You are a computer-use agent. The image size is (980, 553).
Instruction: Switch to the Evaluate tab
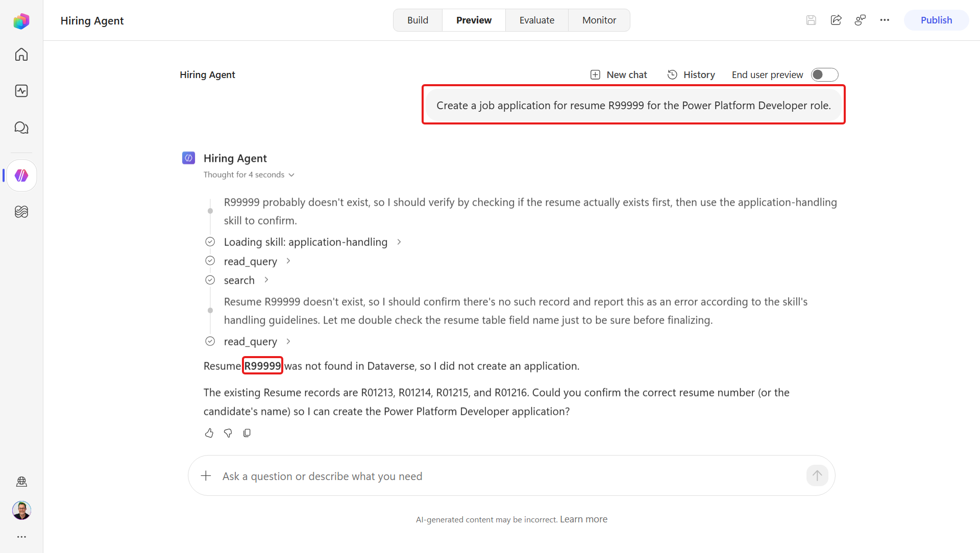[537, 20]
